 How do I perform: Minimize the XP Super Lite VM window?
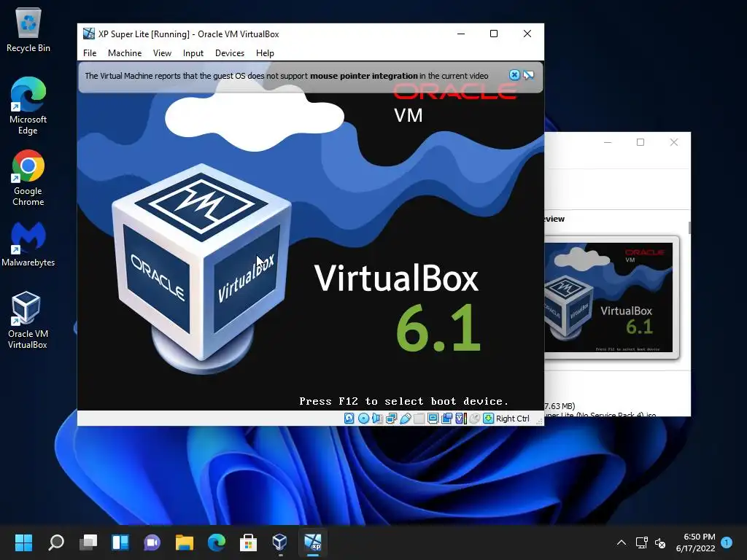[461, 34]
